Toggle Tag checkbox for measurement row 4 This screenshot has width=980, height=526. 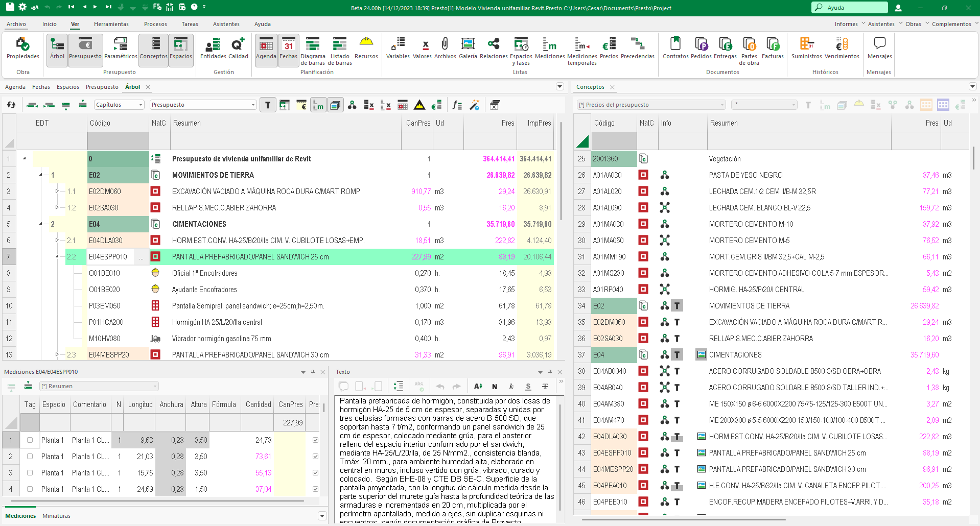tap(30, 489)
